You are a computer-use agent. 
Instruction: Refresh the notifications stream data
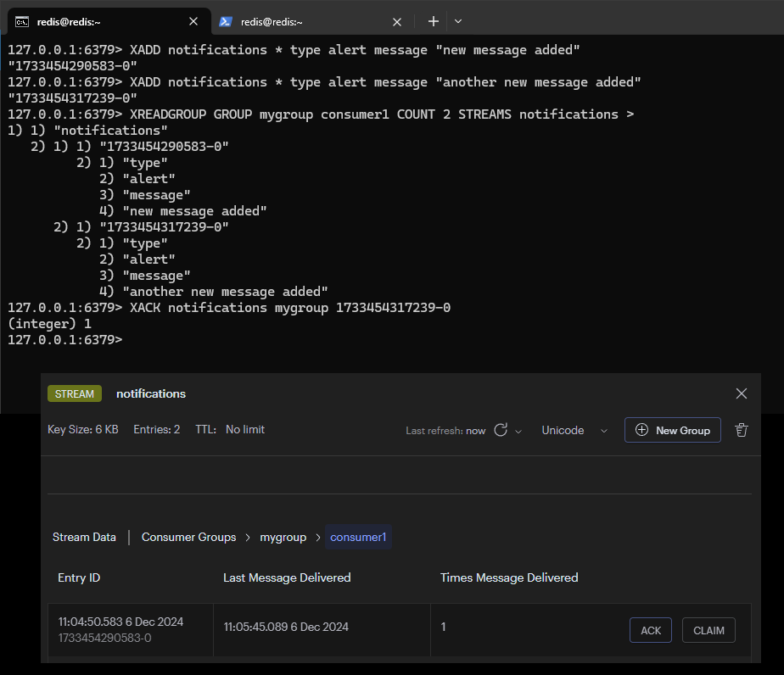(501, 430)
